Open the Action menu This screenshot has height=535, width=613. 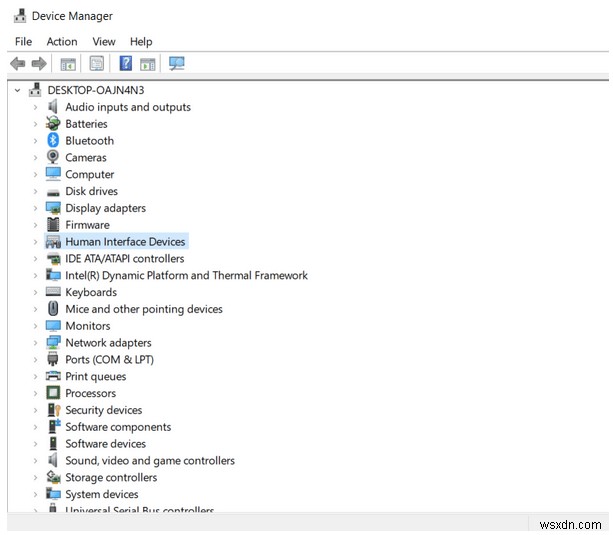click(62, 41)
